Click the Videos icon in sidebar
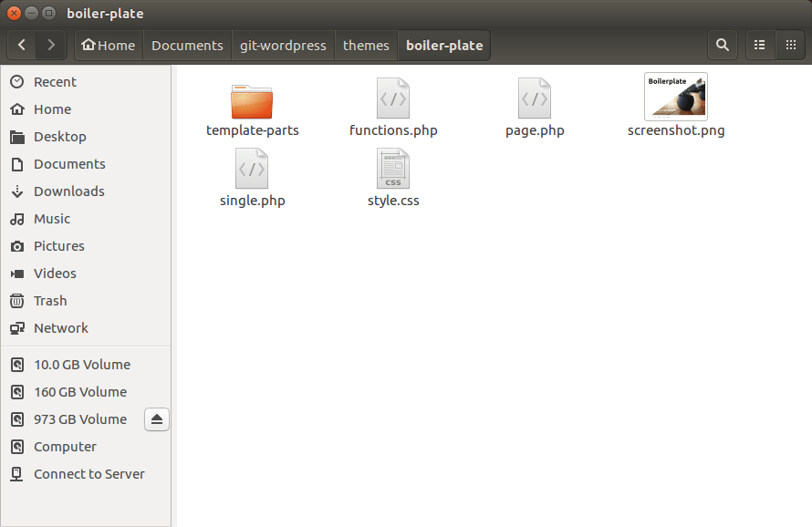 17,274
